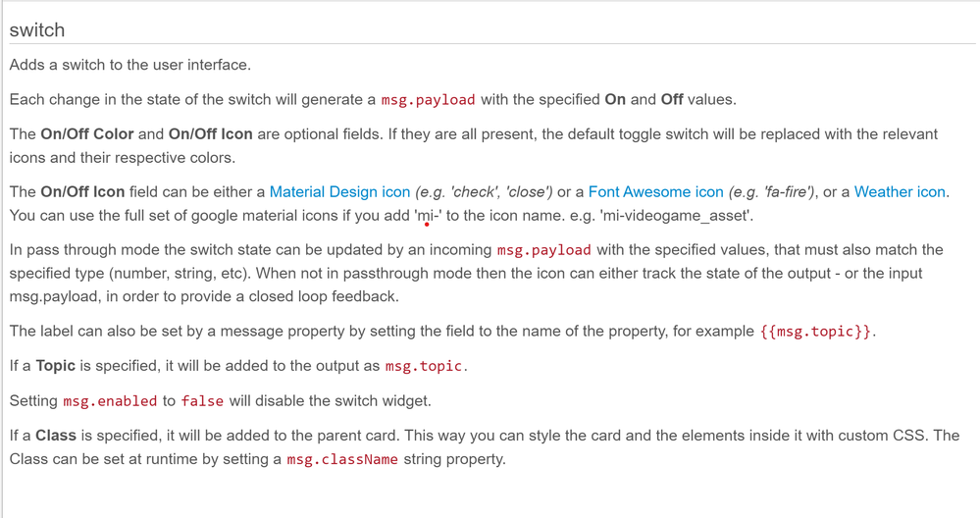Image resolution: width=980 pixels, height=518 pixels.
Task: Click the red 'false' code word
Action: [x=202, y=401]
